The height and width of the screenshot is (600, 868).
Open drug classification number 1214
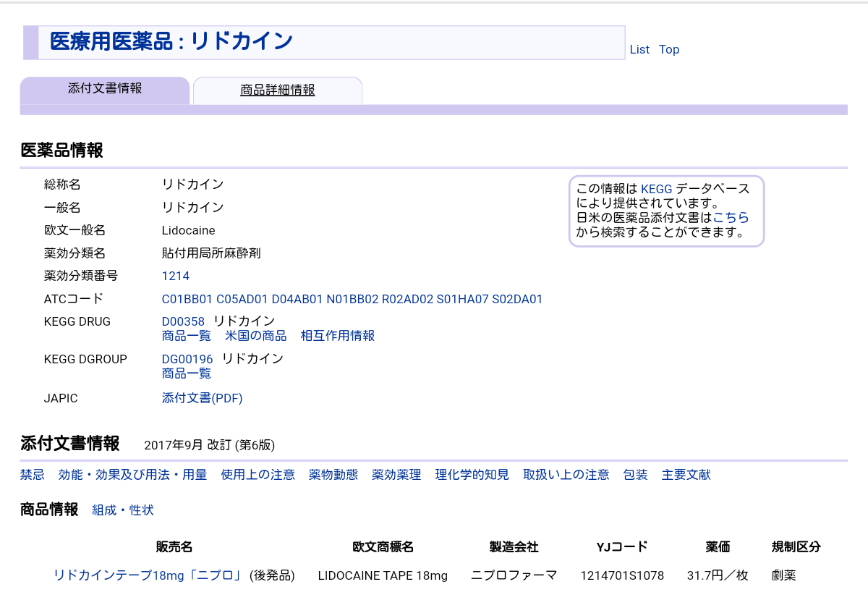click(175, 276)
